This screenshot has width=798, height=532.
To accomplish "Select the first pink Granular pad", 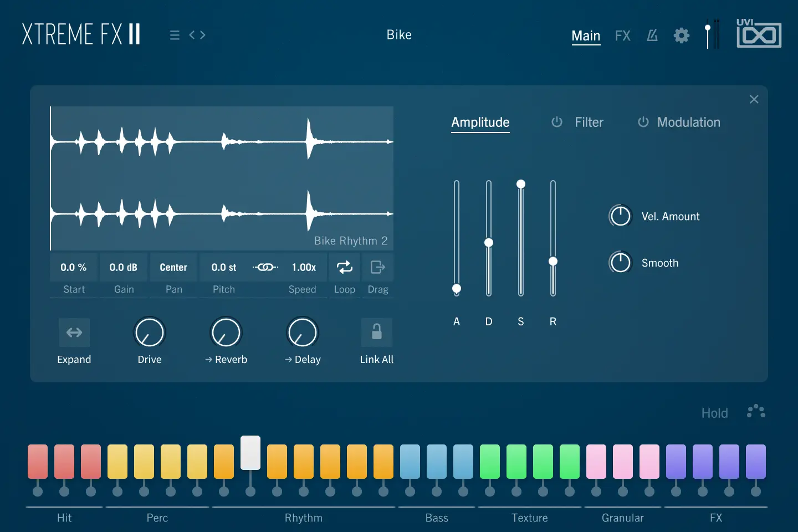I will [x=596, y=461].
